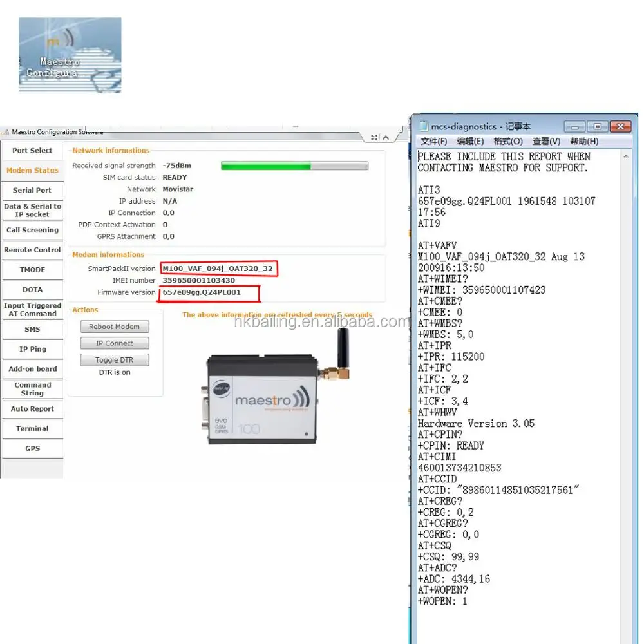The height and width of the screenshot is (644, 644).
Task: Open the 编辑(E) menu in Notepad
Action: click(470, 142)
